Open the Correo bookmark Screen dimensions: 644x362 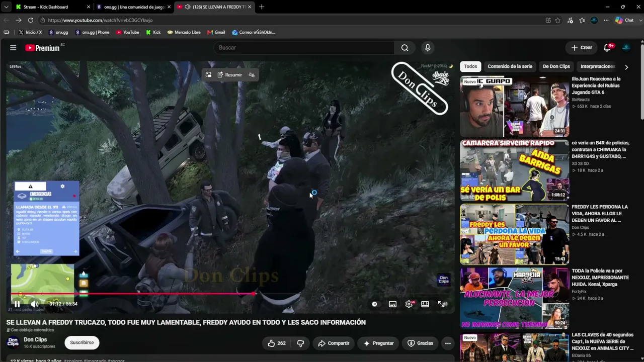pos(254,32)
